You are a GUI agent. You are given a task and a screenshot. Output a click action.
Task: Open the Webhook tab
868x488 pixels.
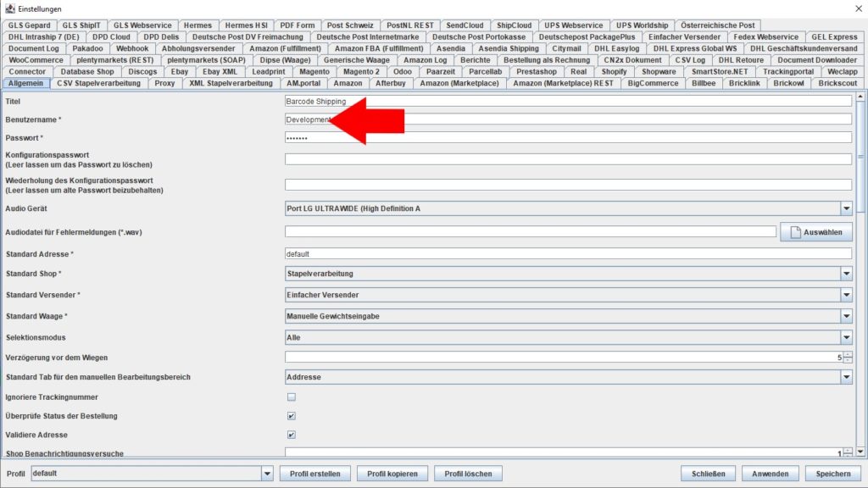click(132, 48)
